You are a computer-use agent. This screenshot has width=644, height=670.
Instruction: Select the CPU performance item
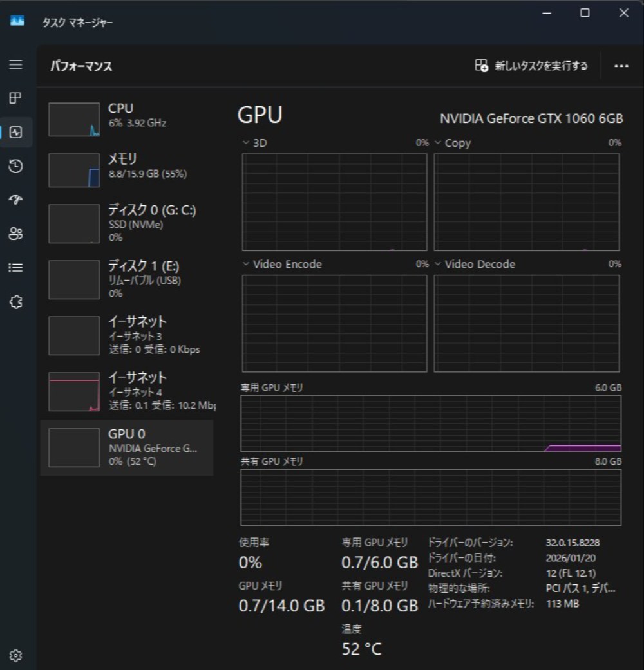point(127,119)
